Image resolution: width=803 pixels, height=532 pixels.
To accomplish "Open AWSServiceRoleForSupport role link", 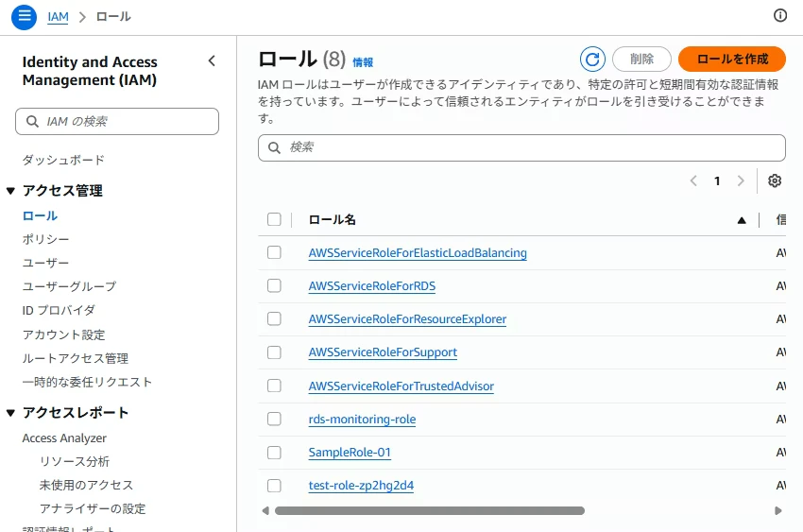I will click(x=383, y=352).
